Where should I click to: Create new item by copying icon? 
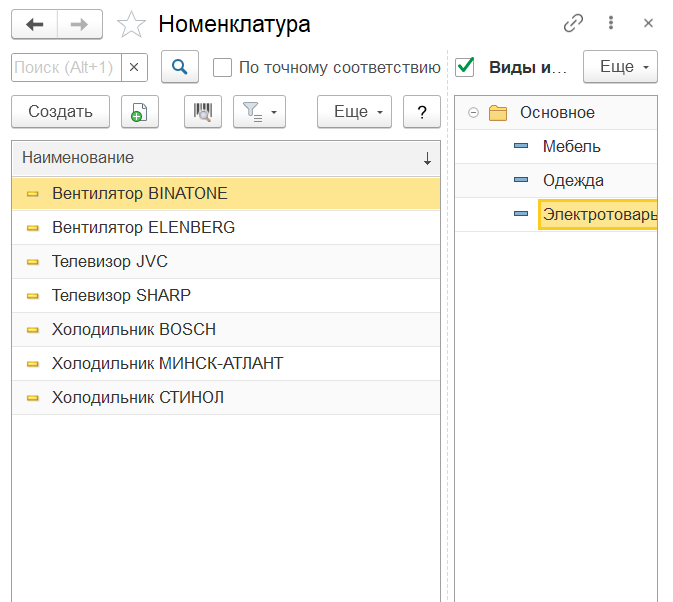pyautogui.click(x=139, y=112)
